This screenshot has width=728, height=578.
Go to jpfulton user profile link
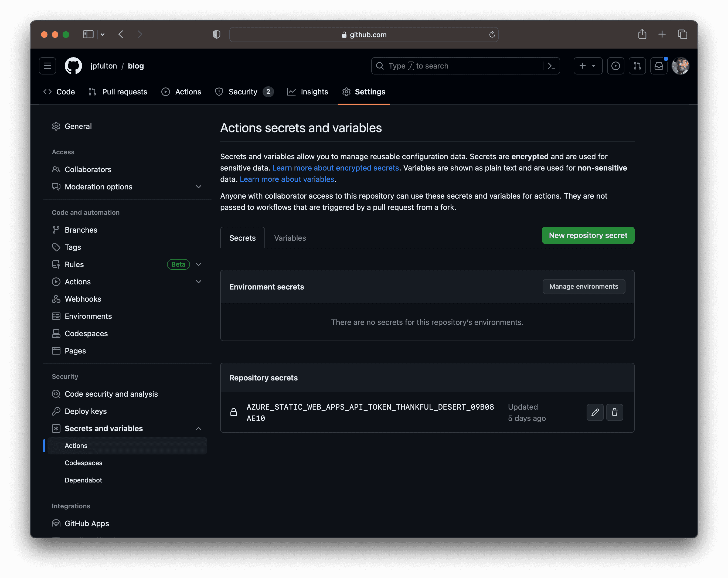[104, 66]
